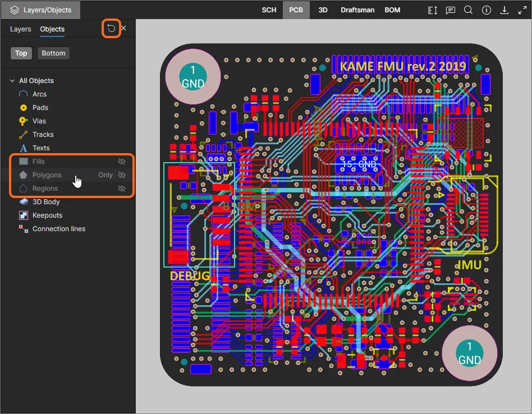
Task: Close the Layers/Objects side panel
Action: pos(124,29)
